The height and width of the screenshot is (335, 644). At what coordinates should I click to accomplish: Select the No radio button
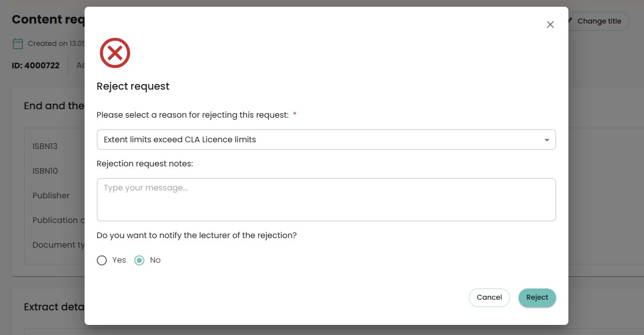click(139, 260)
